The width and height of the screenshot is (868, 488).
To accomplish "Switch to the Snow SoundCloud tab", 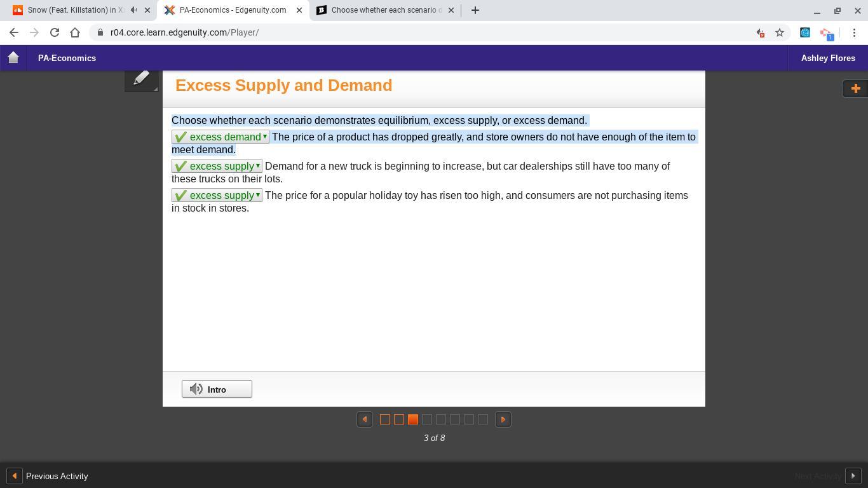I will pos(70,10).
